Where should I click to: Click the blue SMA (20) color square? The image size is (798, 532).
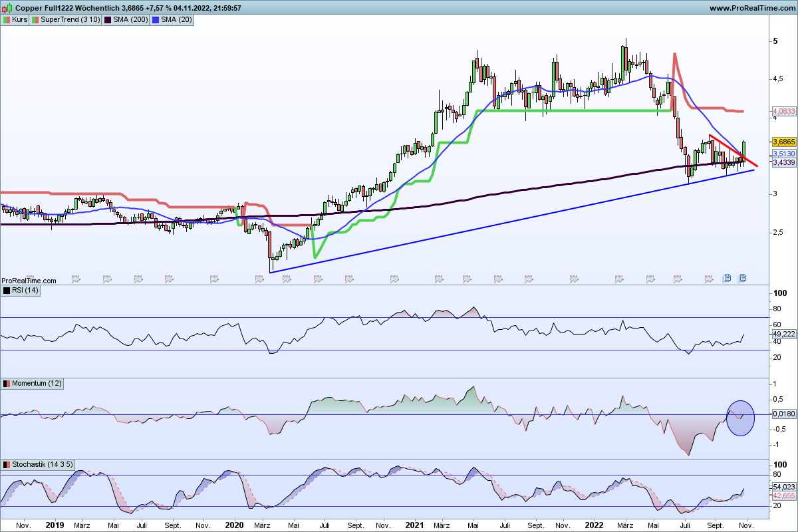(x=156, y=20)
